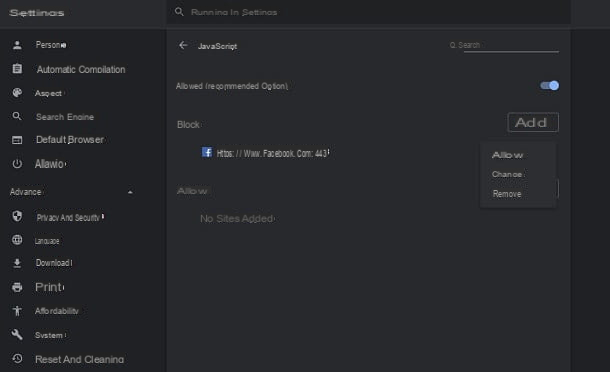Click the Privacy And Security shield icon
610x372 pixels.
17,216
